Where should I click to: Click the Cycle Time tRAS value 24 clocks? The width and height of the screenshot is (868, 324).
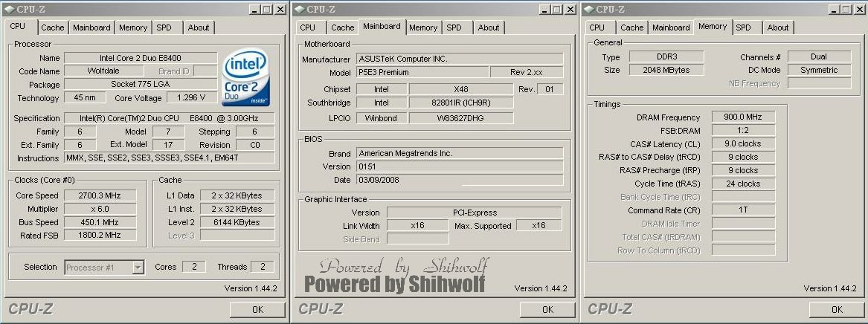point(744,184)
